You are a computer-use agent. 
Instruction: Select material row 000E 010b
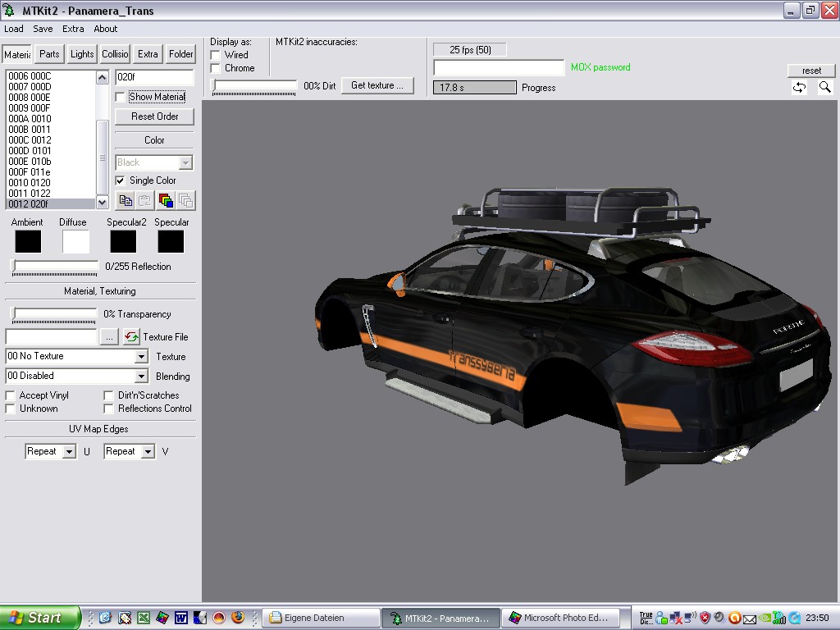coord(50,162)
